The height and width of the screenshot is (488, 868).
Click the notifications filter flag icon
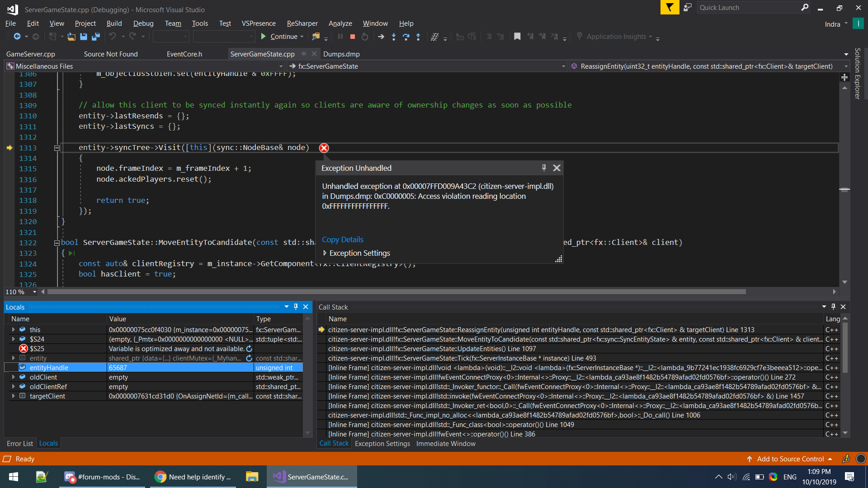click(x=670, y=7)
